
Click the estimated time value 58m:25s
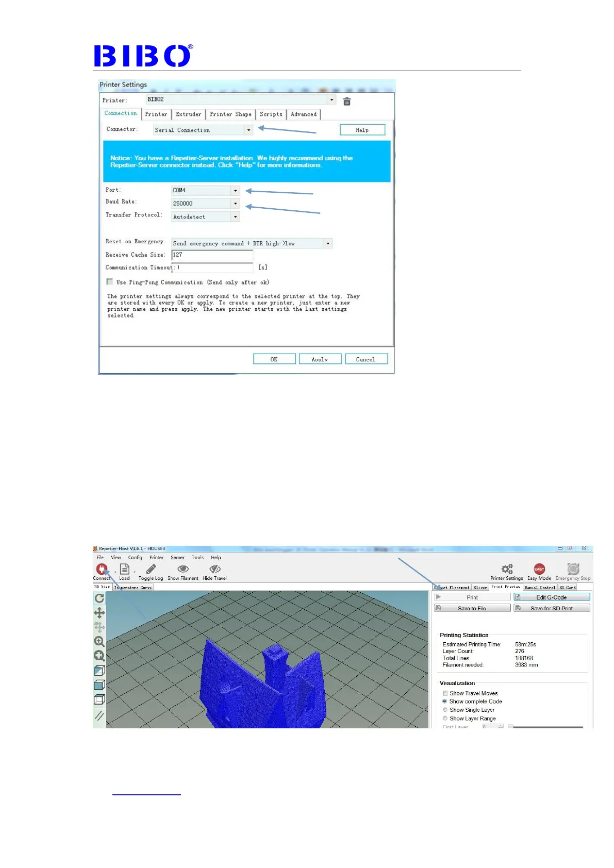point(525,644)
